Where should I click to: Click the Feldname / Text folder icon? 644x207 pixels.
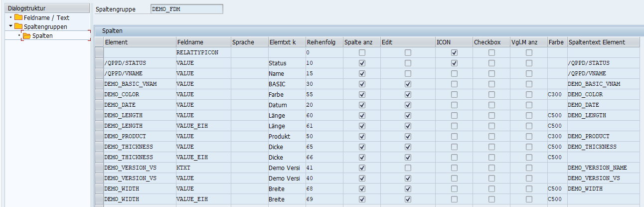click(18, 17)
